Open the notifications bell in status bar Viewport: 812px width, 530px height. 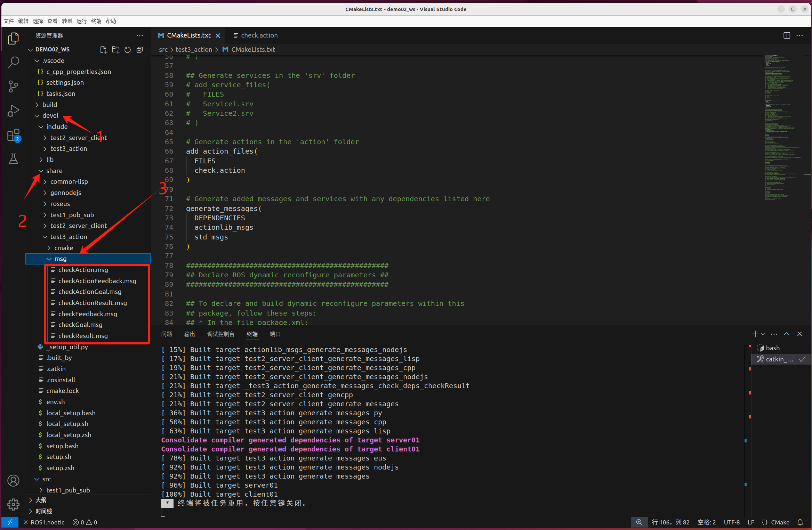(800, 522)
